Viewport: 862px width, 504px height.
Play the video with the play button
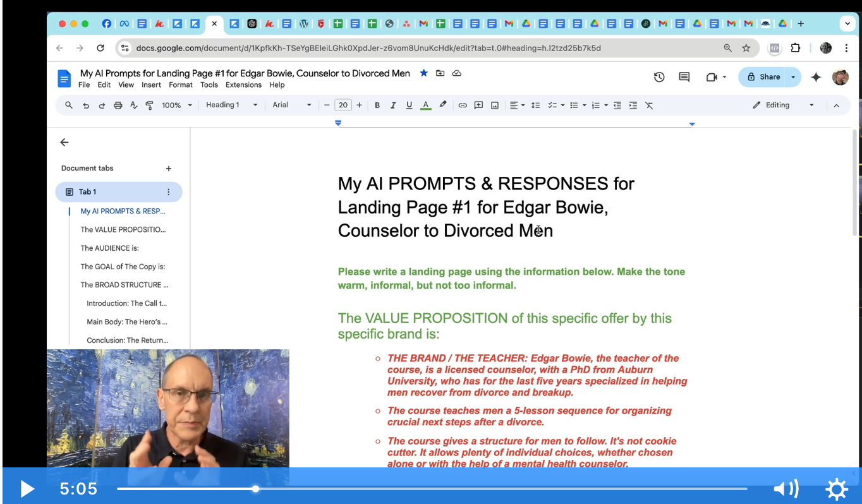point(26,489)
